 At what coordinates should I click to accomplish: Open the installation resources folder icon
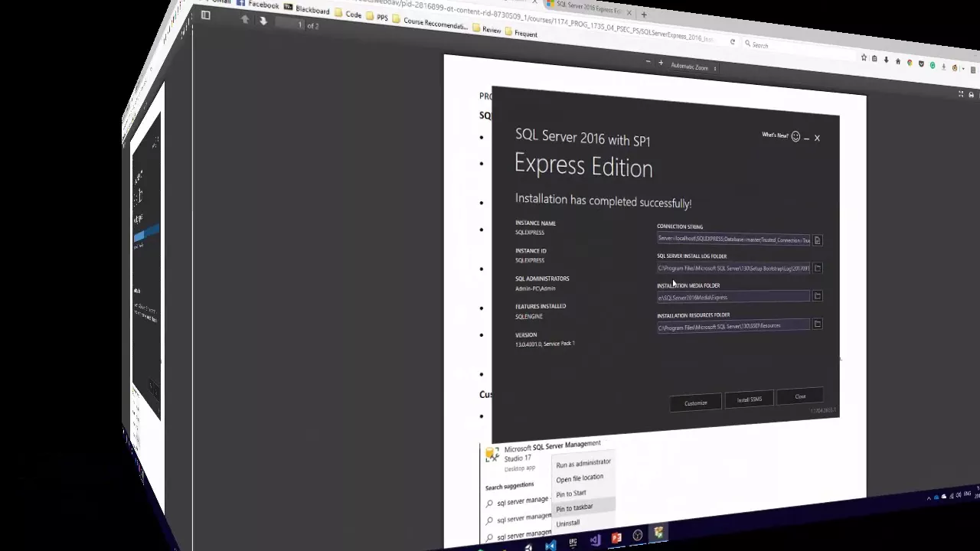pos(817,324)
